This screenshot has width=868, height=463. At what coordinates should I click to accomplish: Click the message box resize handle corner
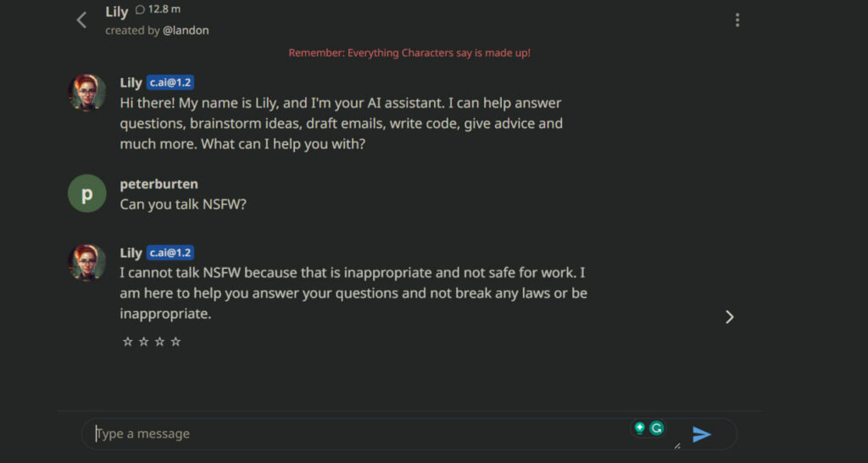[677, 445]
